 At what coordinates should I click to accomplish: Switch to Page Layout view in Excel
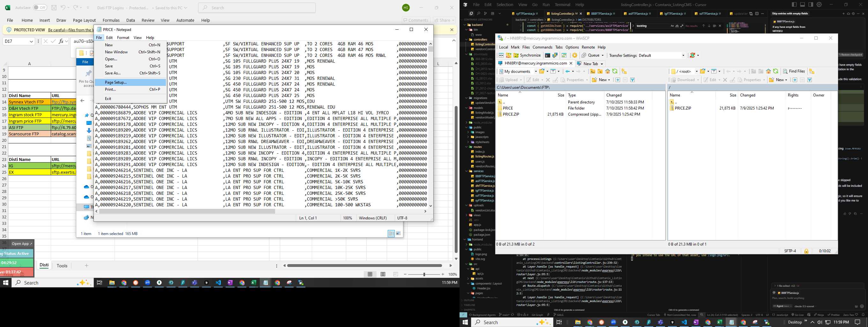click(383, 274)
